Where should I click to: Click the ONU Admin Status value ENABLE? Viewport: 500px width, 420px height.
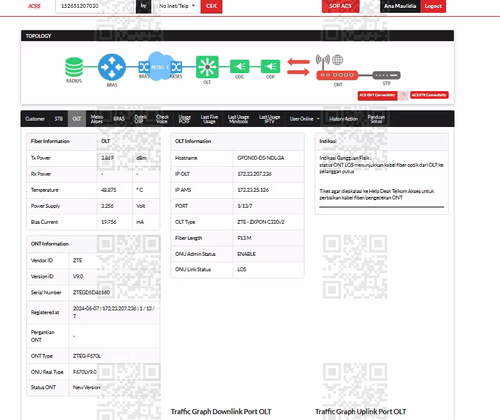pyautogui.click(x=246, y=254)
